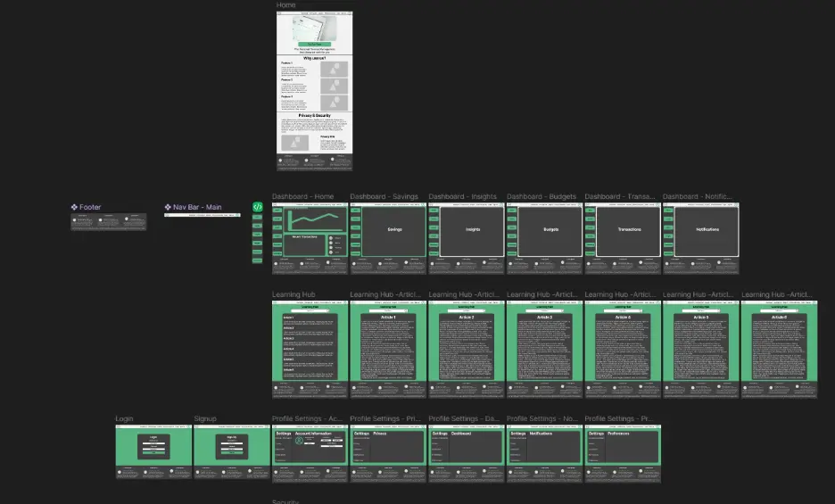Click the green button under the Home hero image
The width and height of the screenshot is (835, 504).
coord(315,45)
